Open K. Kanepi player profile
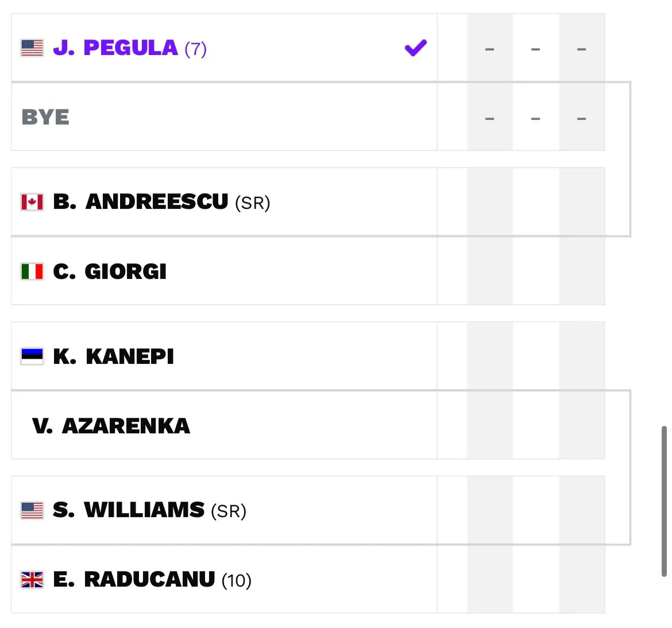Screen dimensions: 672x628 pos(114,356)
